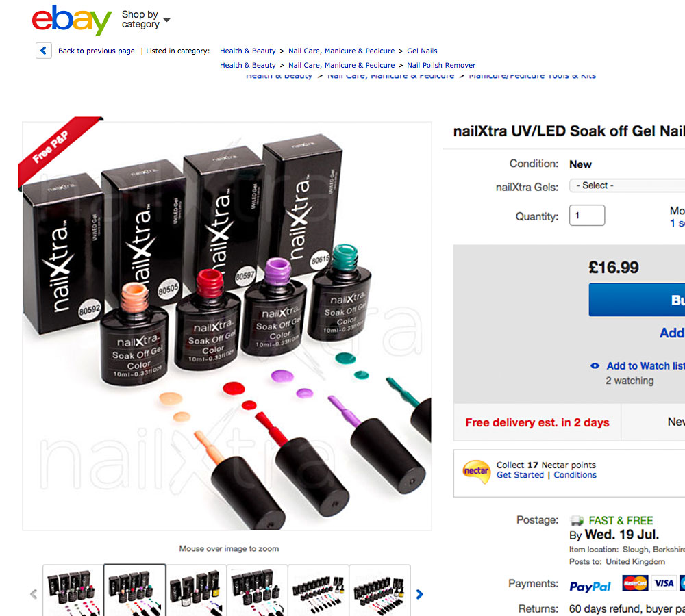Expand the Shop by category dropdown
Viewport: 685px width, 616px height.
tap(146, 20)
